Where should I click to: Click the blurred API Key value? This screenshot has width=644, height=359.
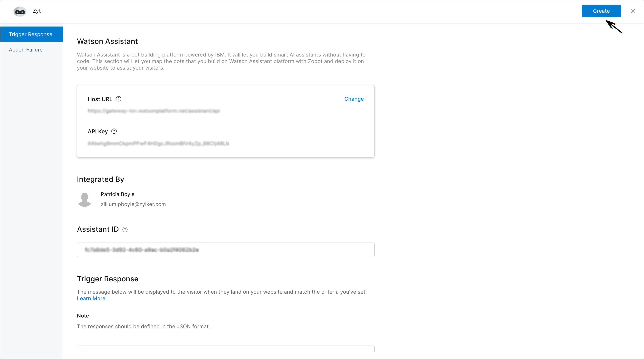tap(158, 144)
